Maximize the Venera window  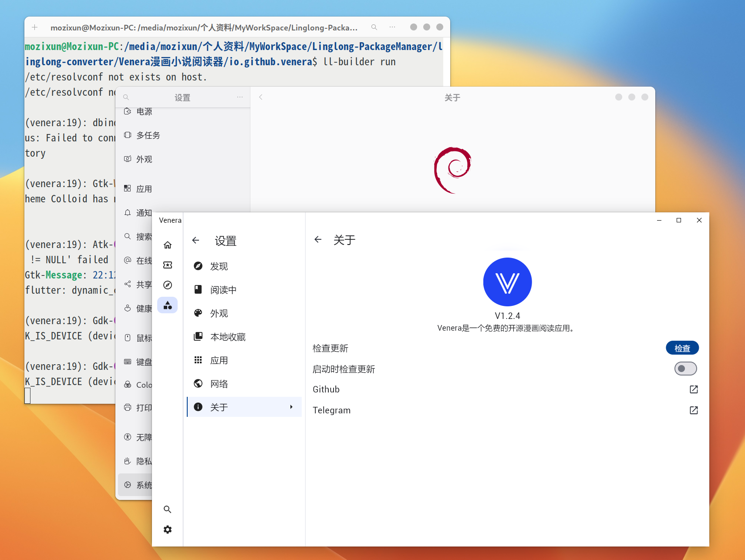click(x=679, y=220)
